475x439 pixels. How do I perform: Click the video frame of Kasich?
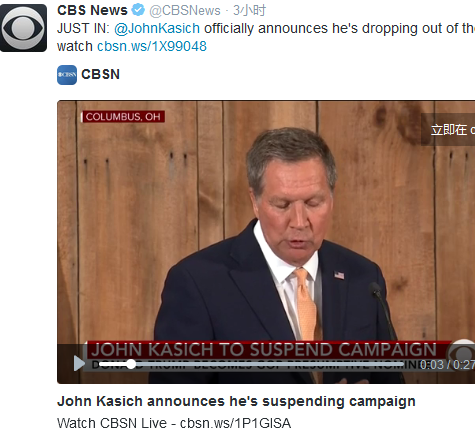tap(266, 242)
